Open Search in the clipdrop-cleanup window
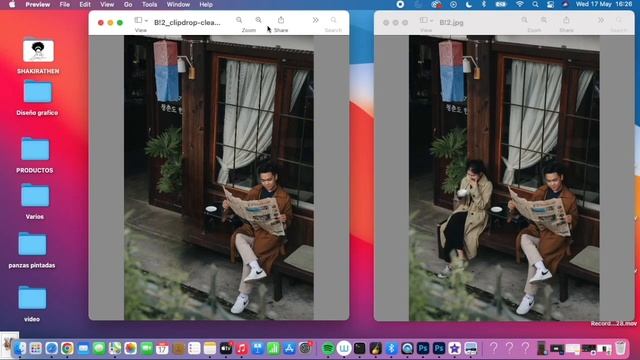This screenshot has width=640, height=360. (333, 20)
